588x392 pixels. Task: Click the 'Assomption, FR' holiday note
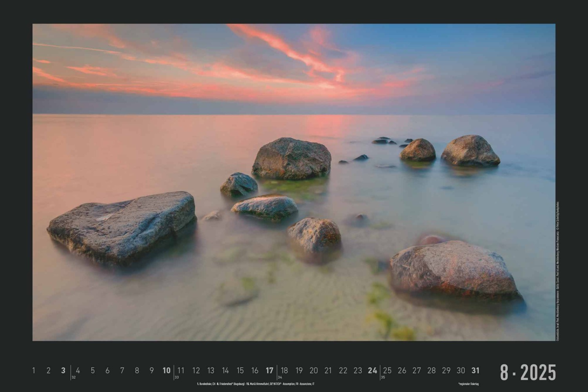(x=291, y=384)
